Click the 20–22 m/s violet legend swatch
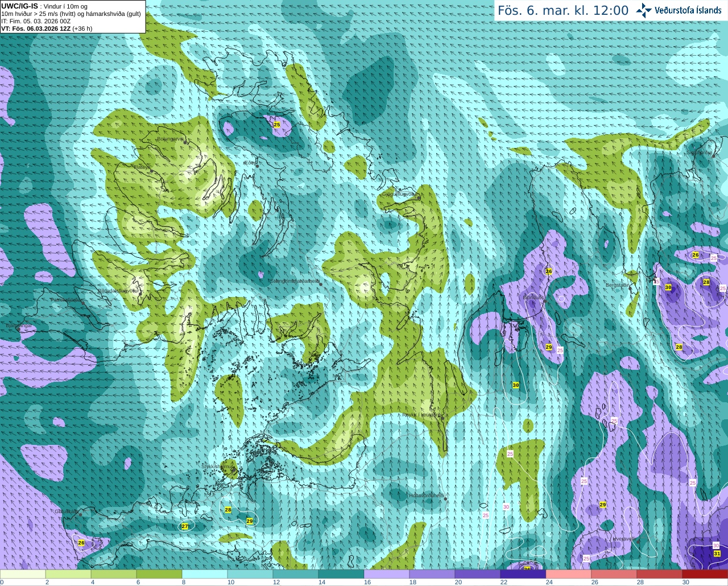This screenshot has height=586, width=728. (478, 574)
